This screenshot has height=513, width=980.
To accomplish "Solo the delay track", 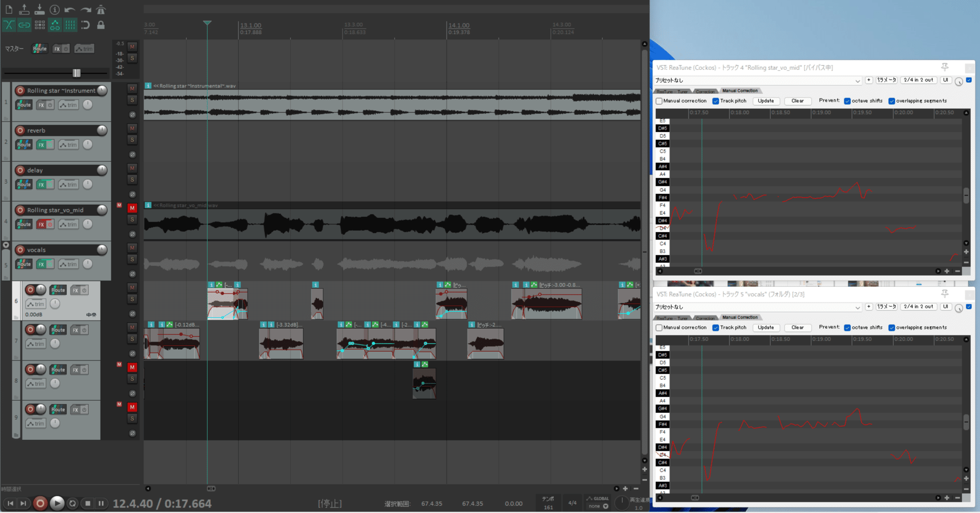I will tap(132, 180).
